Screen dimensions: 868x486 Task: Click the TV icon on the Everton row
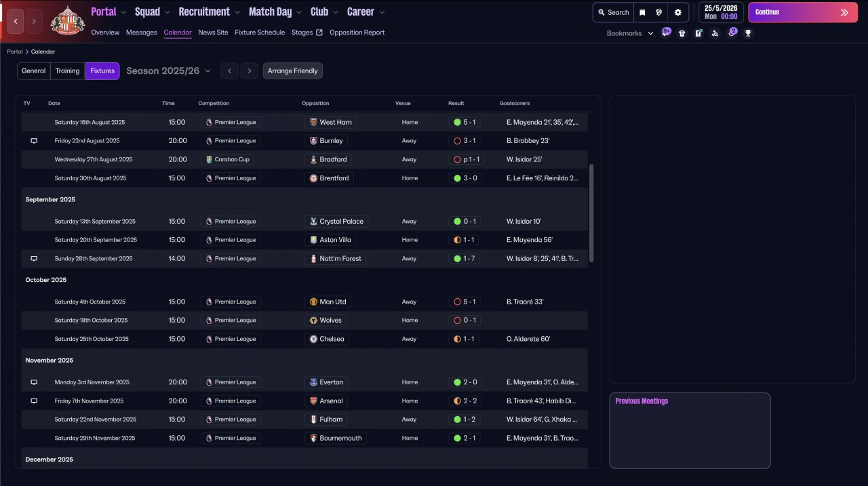tap(34, 382)
